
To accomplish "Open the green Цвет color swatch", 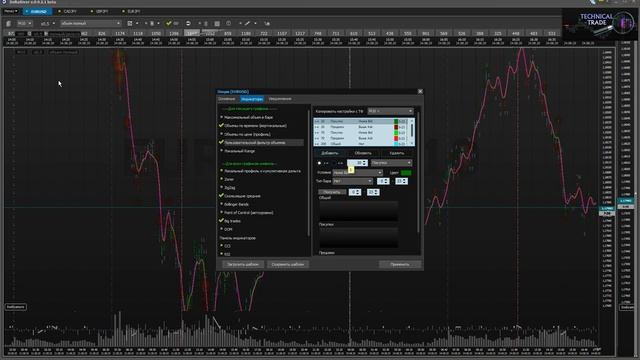I will pos(406,173).
